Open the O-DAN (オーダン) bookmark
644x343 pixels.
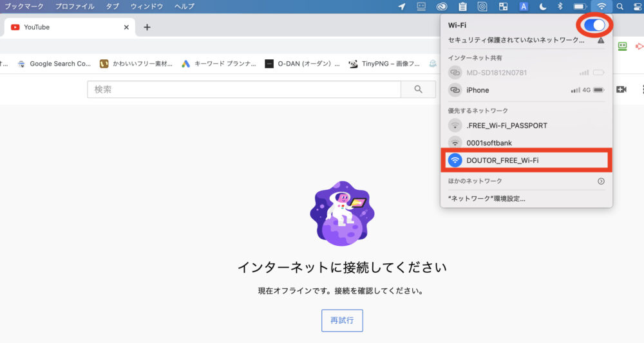pyautogui.click(x=302, y=64)
